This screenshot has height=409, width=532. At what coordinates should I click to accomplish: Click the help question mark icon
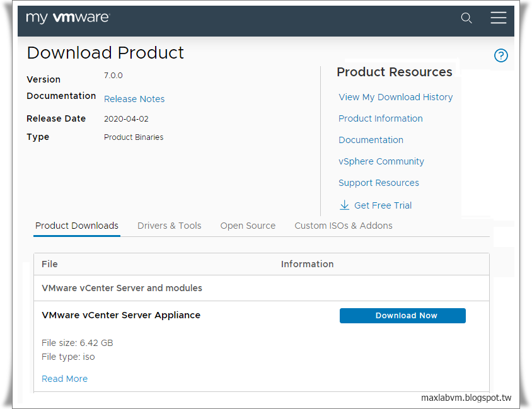[501, 55]
